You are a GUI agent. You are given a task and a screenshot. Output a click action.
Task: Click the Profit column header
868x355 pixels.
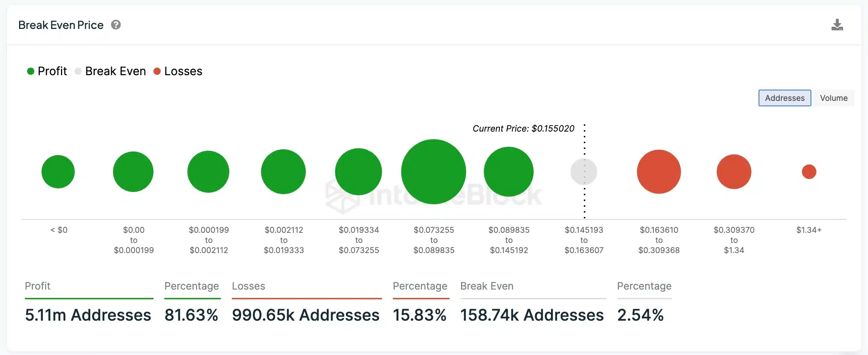pyautogui.click(x=38, y=286)
